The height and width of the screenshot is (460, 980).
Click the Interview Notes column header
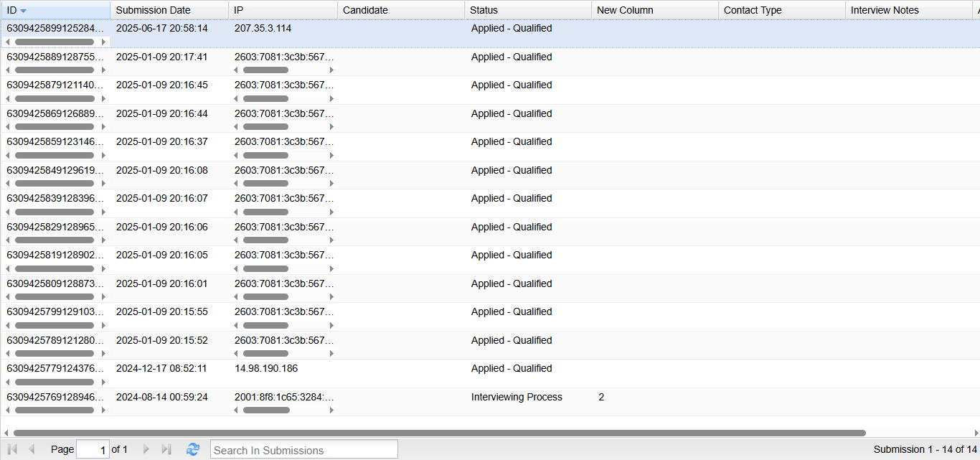click(x=885, y=10)
